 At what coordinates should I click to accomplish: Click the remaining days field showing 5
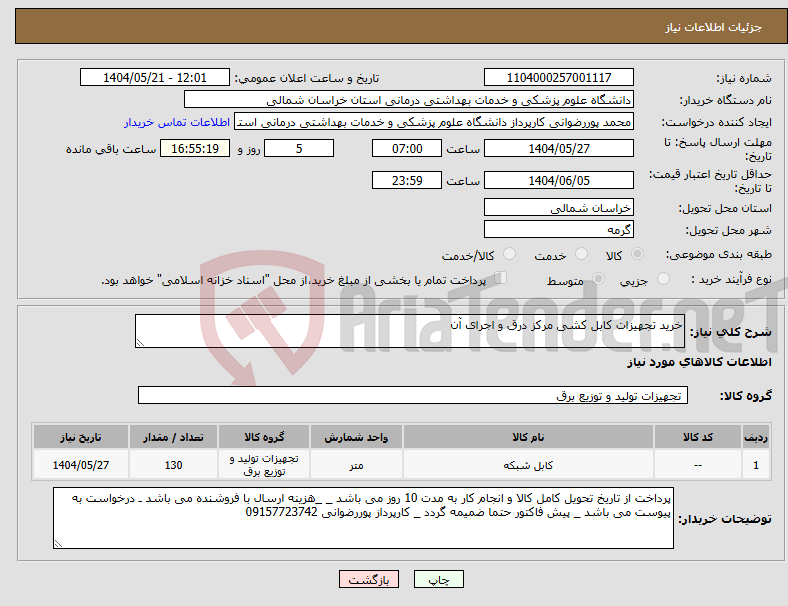point(299,148)
